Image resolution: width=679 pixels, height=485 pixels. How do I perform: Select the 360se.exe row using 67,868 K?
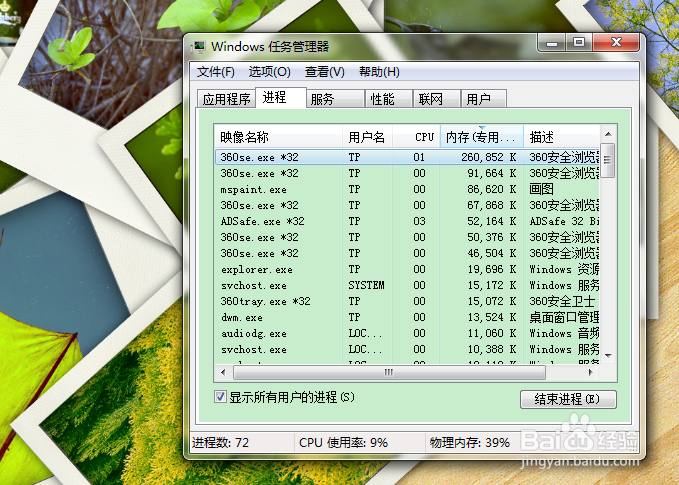(x=407, y=205)
